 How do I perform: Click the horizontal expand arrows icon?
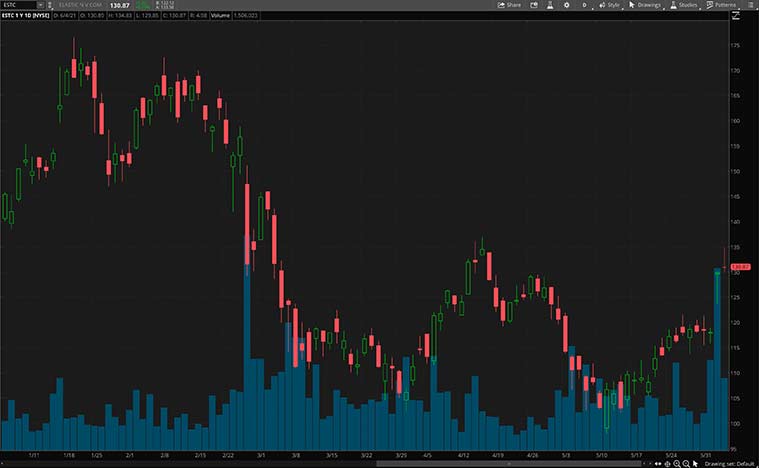coord(657,464)
